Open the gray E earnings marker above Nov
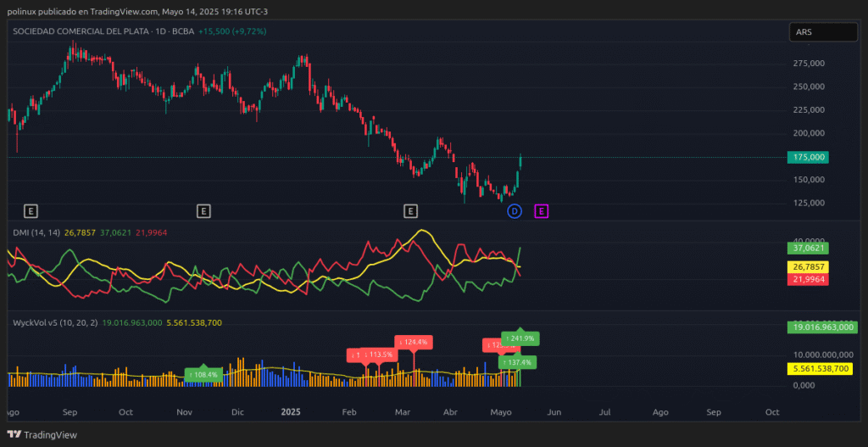Screen dimensions: 868x447 point(203,211)
